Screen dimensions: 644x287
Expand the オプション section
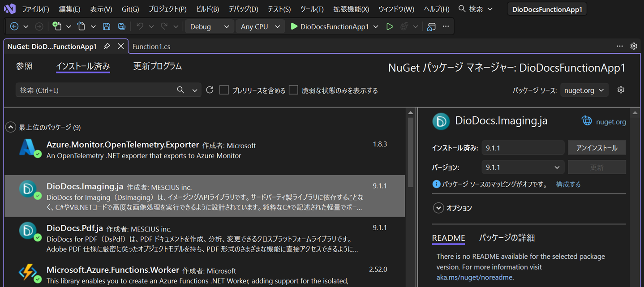click(438, 208)
